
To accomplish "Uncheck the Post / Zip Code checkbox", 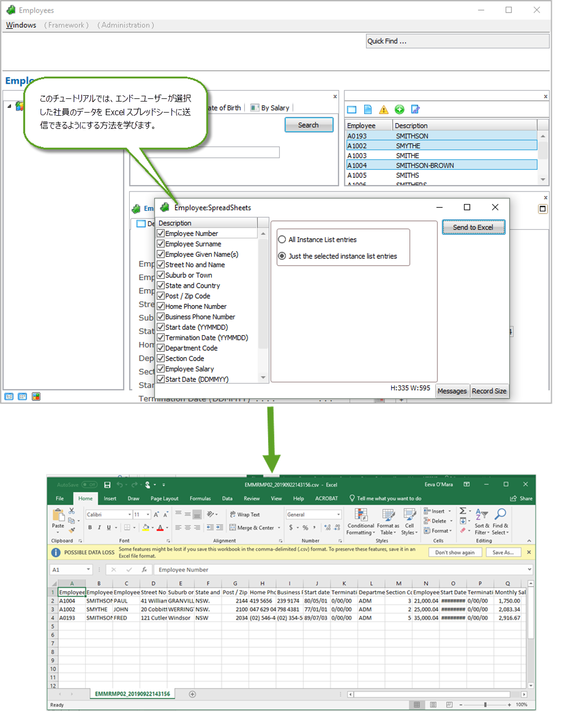I will [x=161, y=296].
